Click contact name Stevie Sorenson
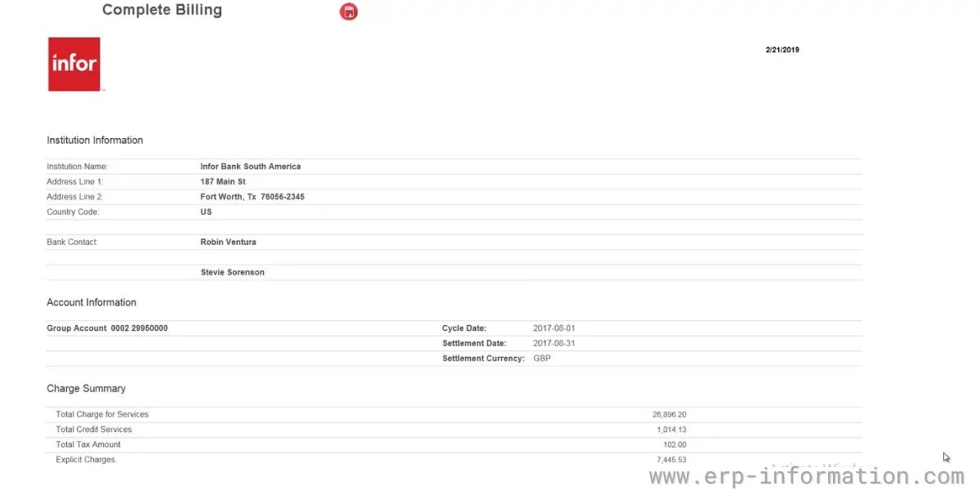The height and width of the screenshot is (490, 980). pos(232,272)
